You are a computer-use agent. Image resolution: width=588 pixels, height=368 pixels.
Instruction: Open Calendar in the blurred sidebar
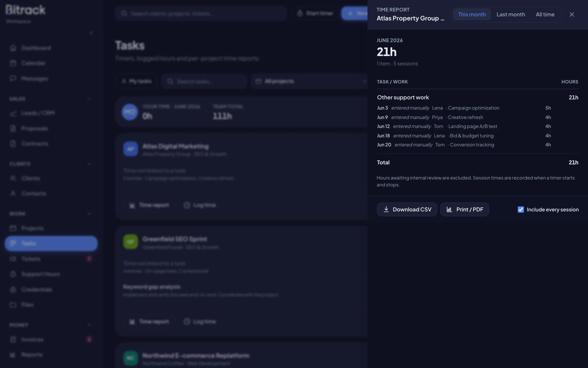click(x=51, y=63)
